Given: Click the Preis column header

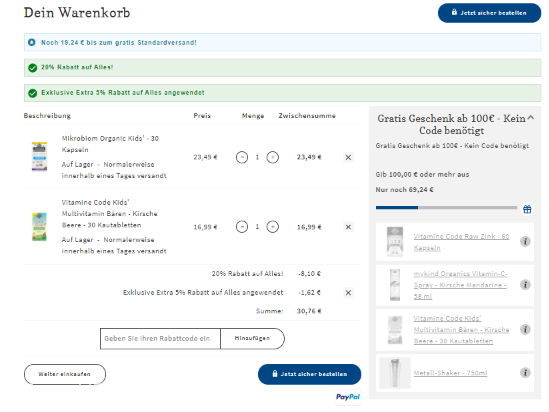Looking at the screenshot, I should pos(202,116).
